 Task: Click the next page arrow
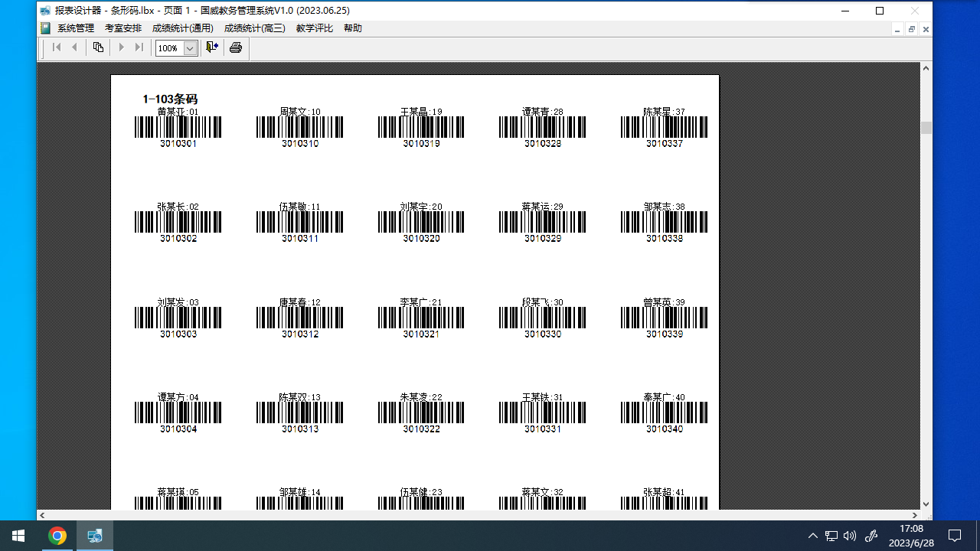tap(121, 47)
